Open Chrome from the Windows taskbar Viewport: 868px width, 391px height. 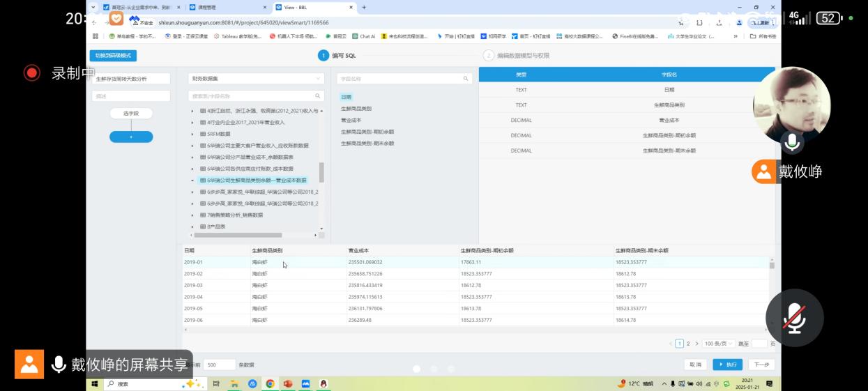pos(270,383)
